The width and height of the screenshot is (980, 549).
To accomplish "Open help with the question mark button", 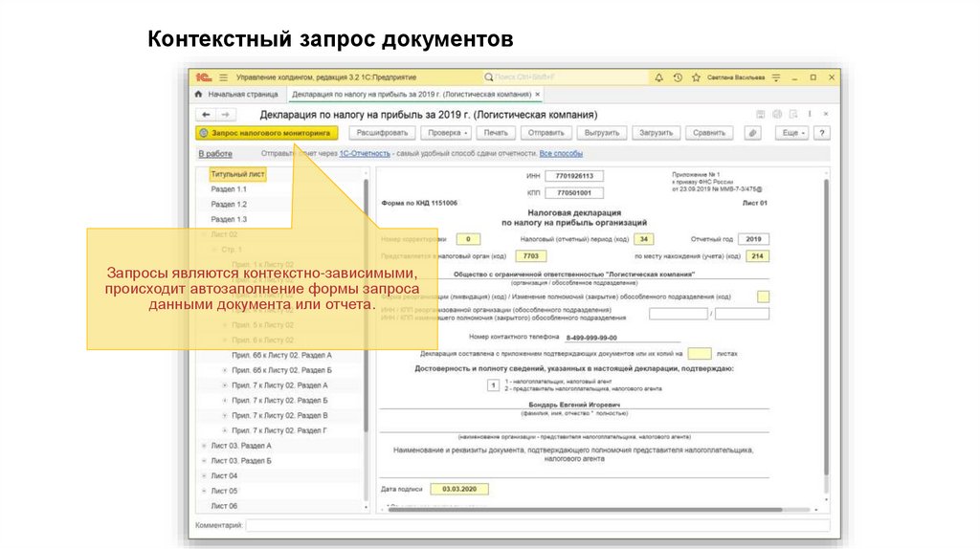I will 822,133.
